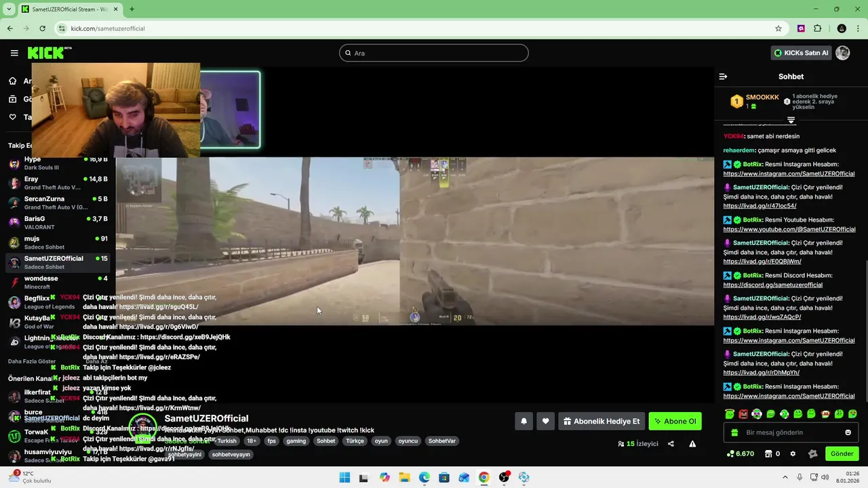Open SercanZurna channel in sidebar
This screenshot has height=488, width=868.
click(x=57, y=203)
